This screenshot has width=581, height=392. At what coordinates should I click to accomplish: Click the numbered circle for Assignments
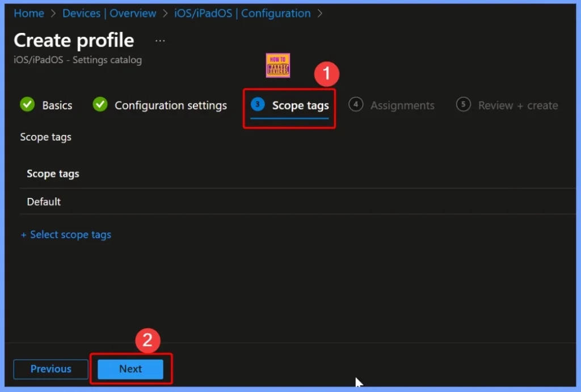(356, 105)
